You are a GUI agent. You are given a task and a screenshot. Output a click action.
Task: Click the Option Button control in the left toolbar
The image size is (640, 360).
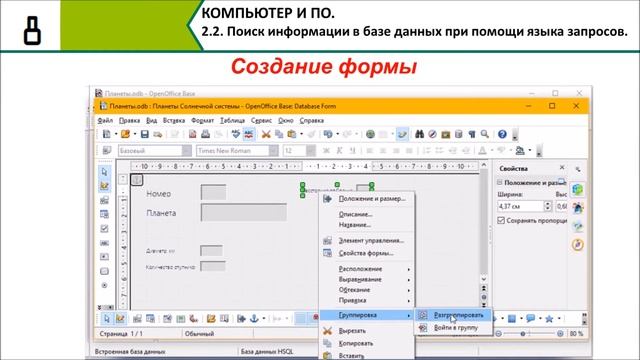[104, 285]
